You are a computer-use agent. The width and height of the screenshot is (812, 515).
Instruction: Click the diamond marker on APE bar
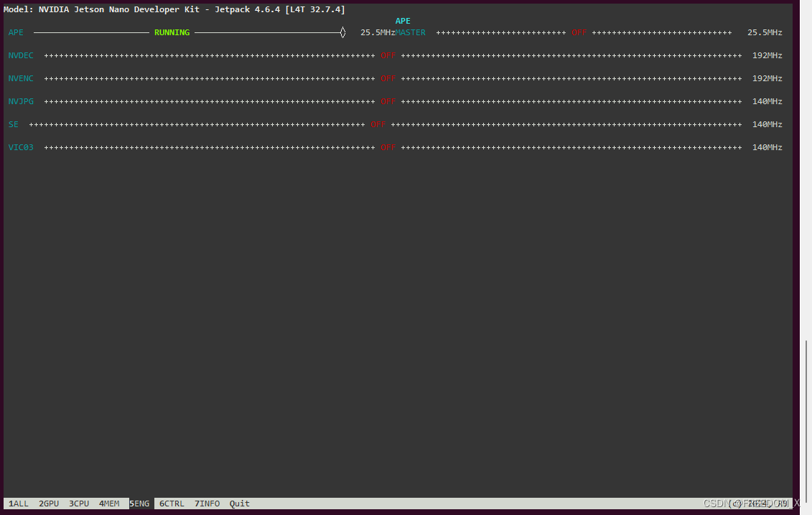(x=343, y=32)
